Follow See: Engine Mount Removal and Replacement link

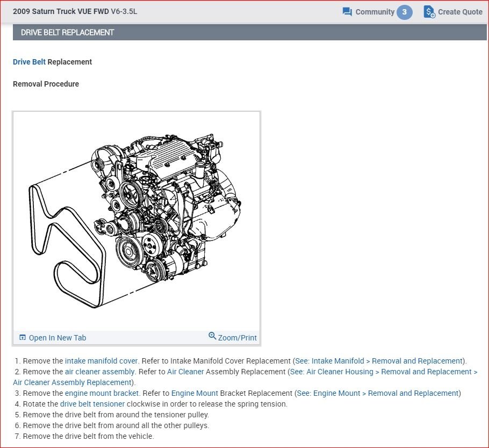(x=378, y=393)
